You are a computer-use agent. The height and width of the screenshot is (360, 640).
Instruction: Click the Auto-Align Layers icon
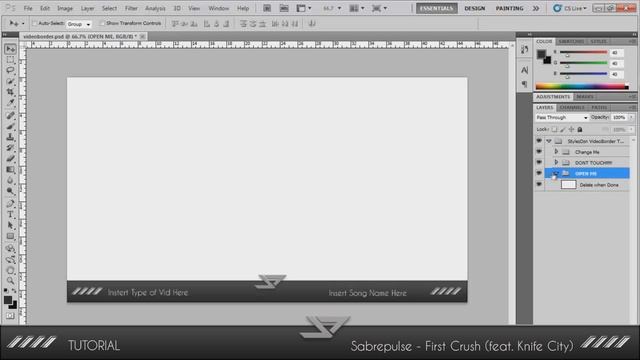point(312,24)
